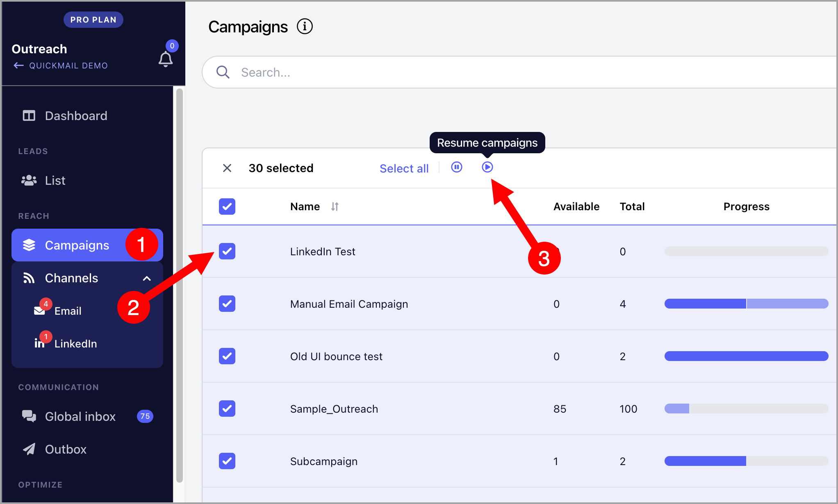Click the Dashboard panel icon
838x504 pixels.
pyautogui.click(x=29, y=116)
